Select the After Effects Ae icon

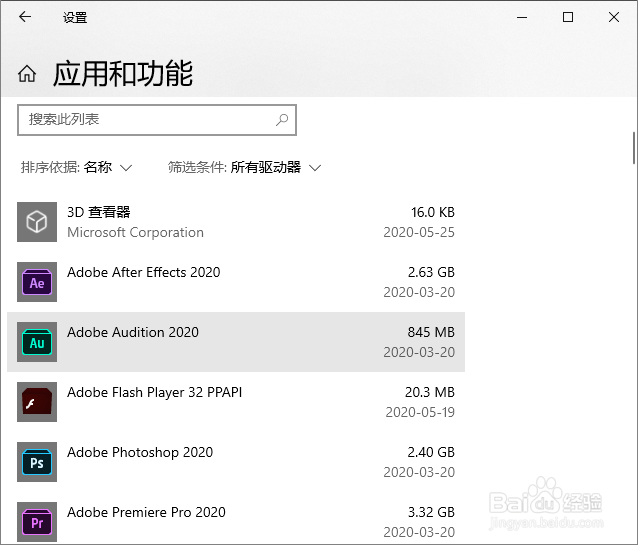point(37,282)
